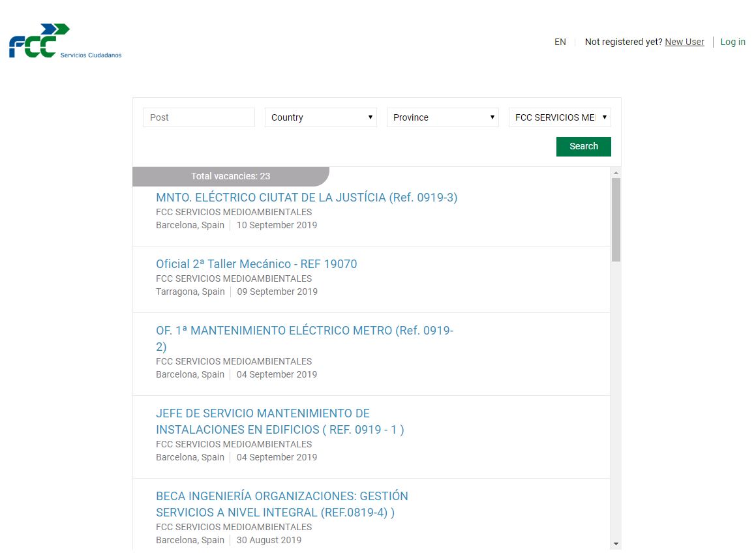Open the Country dropdown
Image resolution: width=756 pixels, height=553 pixels.
[320, 117]
